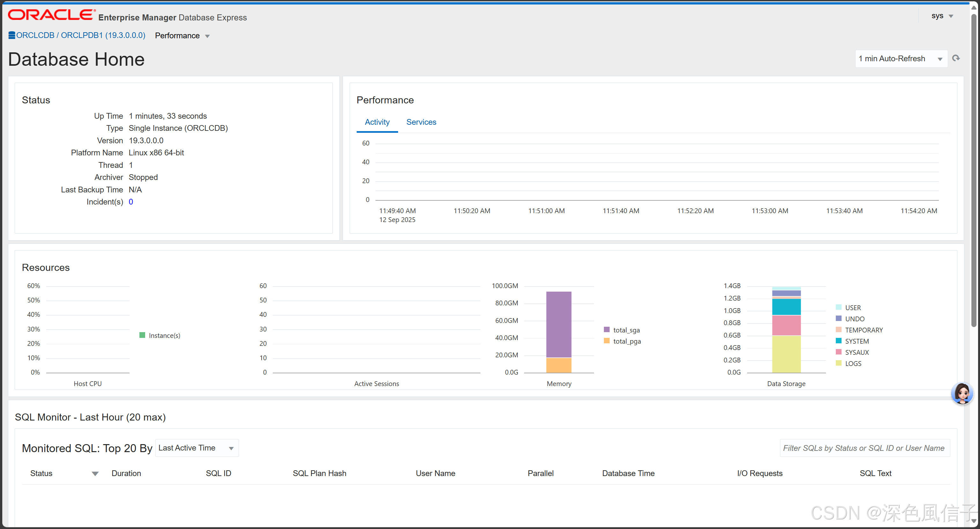Click the USER legend swatch
Image resolution: width=980 pixels, height=529 pixels.
pyautogui.click(x=838, y=307)
